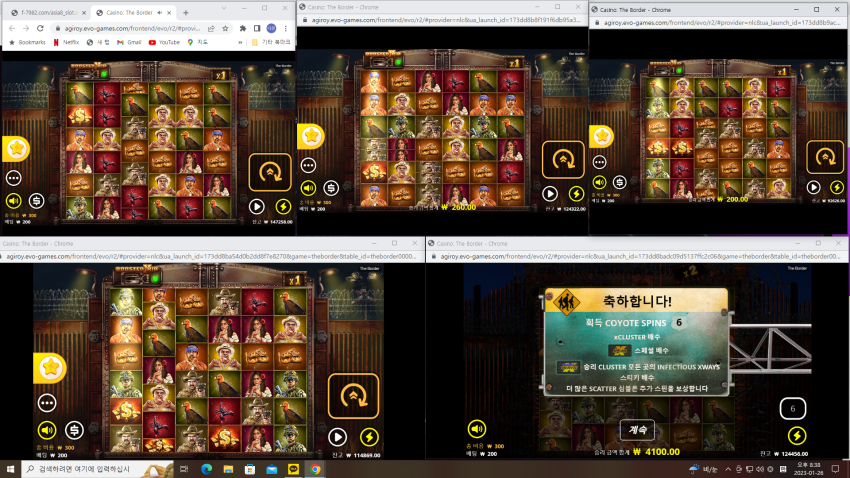Image resolution: width=850 pixels, height=478 pixels.
Task: Open bet coin settings in top-left game
Action: pyautogui.click(x=36, y=201)
